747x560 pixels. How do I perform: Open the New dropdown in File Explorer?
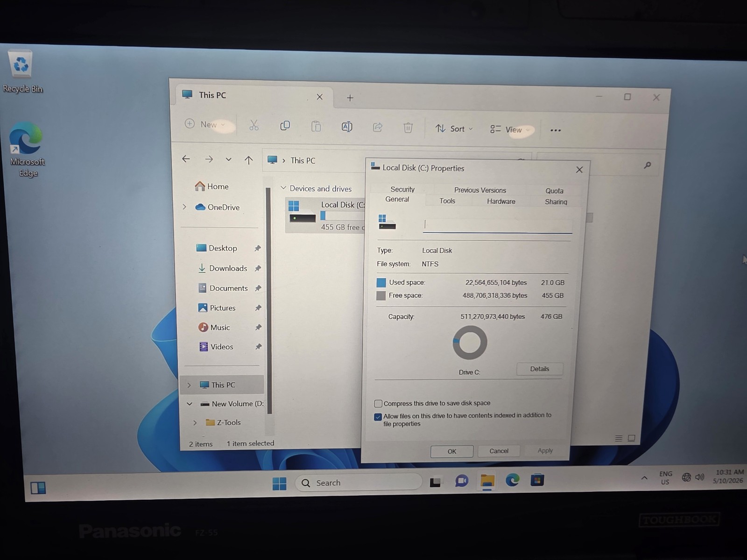point(206,124)
